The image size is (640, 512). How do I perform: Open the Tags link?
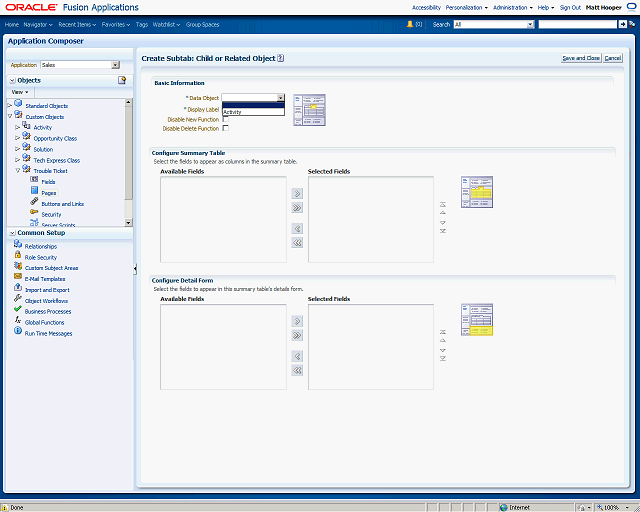[142, 24]
